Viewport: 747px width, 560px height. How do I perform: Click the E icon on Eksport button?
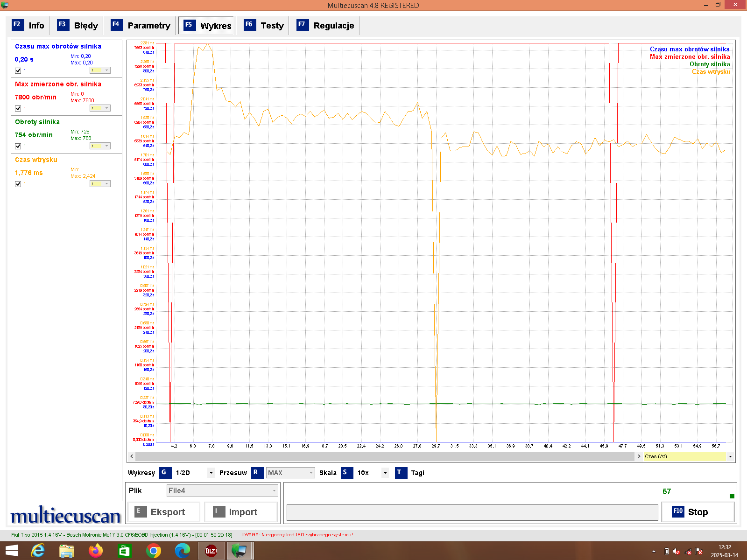click(141, 512)
